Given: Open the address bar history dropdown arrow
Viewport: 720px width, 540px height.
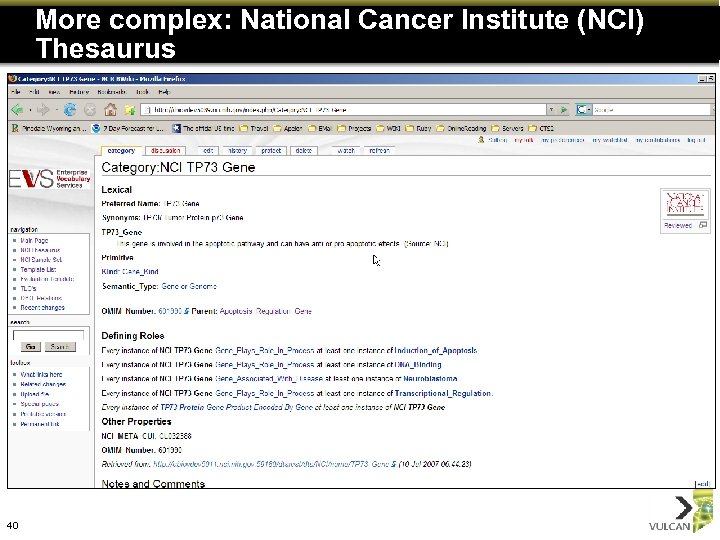Looking at the screenshot, I should (551, 110).
